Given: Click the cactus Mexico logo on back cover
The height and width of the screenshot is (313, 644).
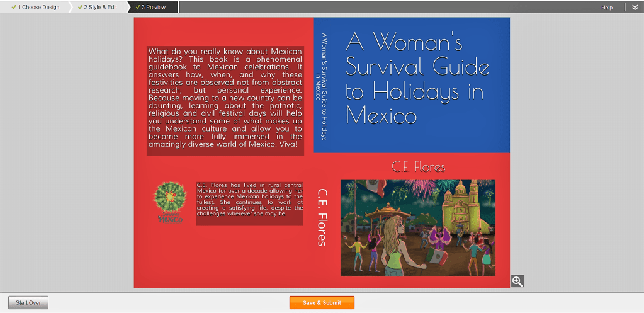Looking at the screenshot, I should (x=170, y=202).
